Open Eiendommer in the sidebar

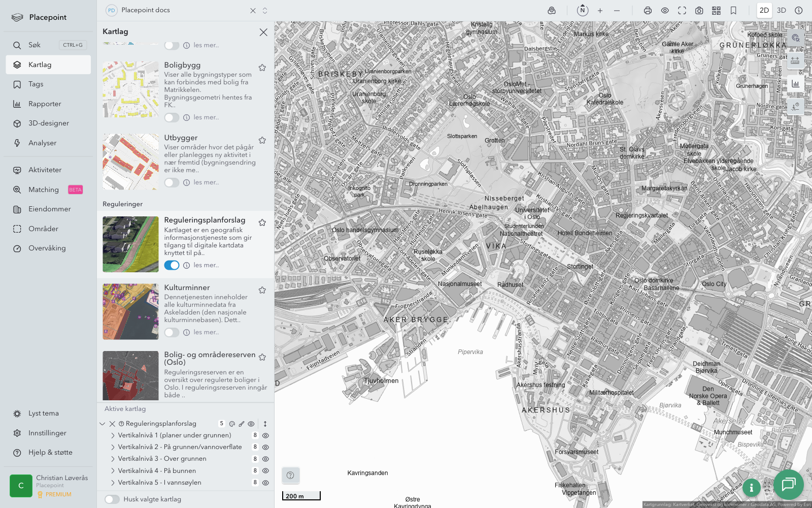click(49, 209)
